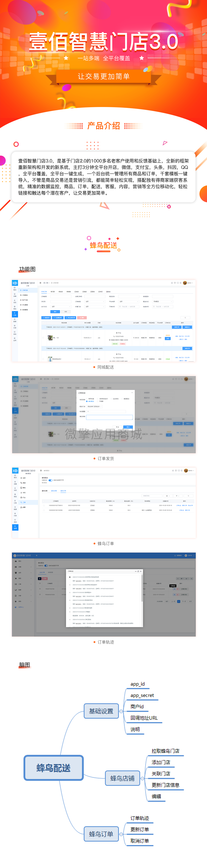Expand the 店铺 menu in 订单轨迹 screenshot sidebar
The width and height of the screenshot is (207, 868).
pyautogui.click(x=23, y=567)
